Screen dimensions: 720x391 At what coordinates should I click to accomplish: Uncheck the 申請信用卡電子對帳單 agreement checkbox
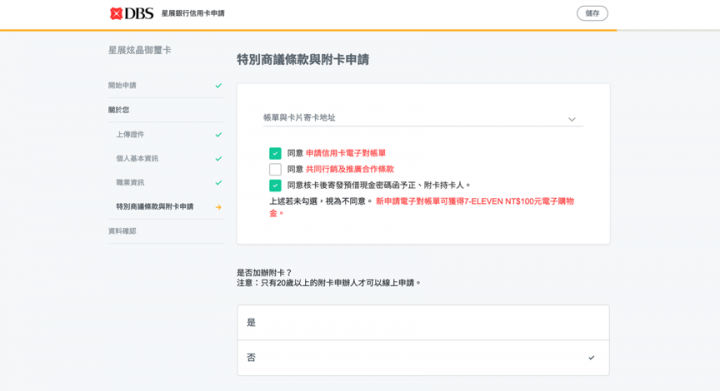[x=275, y=153]
